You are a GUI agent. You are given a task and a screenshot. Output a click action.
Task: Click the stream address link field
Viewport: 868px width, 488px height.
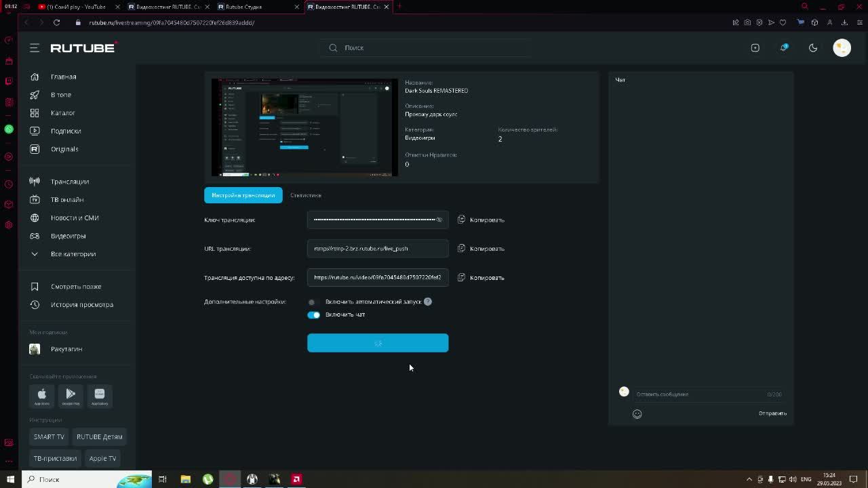click(x=378, y=277)
